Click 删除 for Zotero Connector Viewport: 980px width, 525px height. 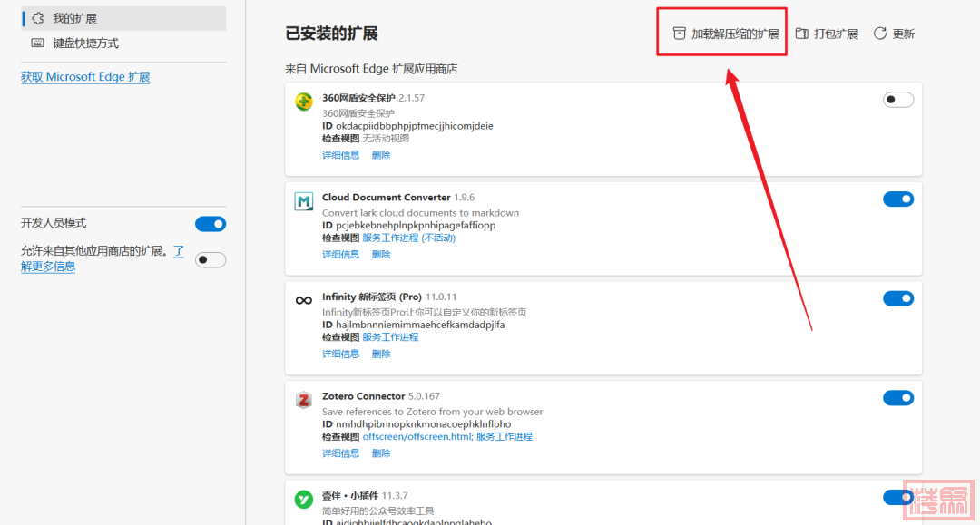(x=380, y=453)
